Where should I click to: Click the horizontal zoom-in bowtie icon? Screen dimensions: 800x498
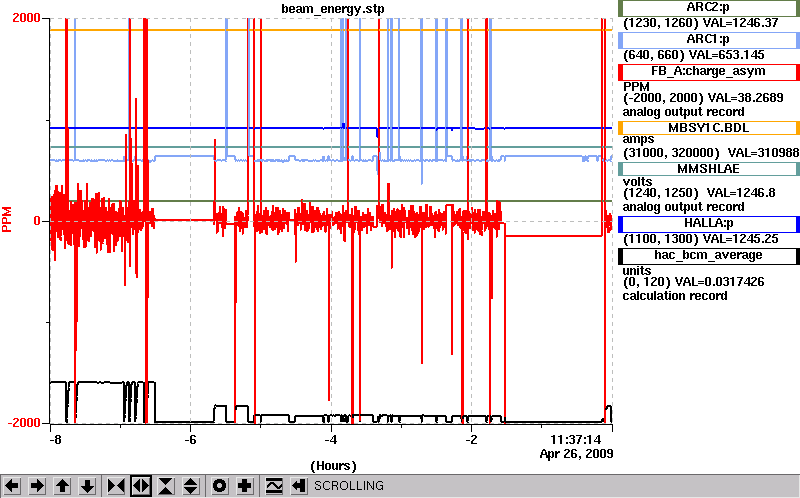tap(116, 486)
